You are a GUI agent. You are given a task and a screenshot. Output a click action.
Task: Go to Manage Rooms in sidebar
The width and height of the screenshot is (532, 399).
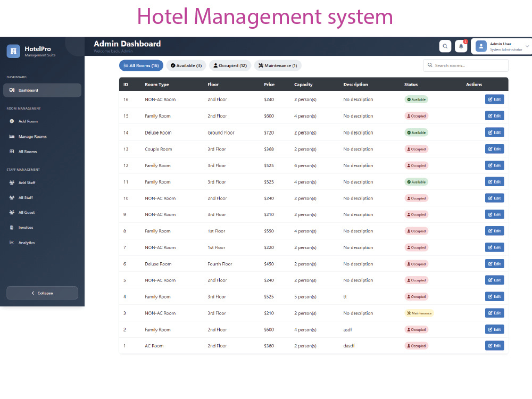click(x=42, y=136)
